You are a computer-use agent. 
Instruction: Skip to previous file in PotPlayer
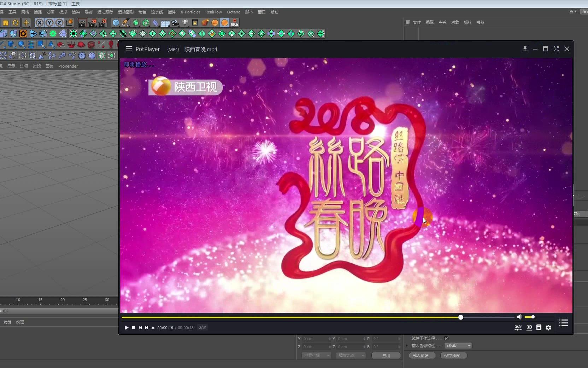140,328
